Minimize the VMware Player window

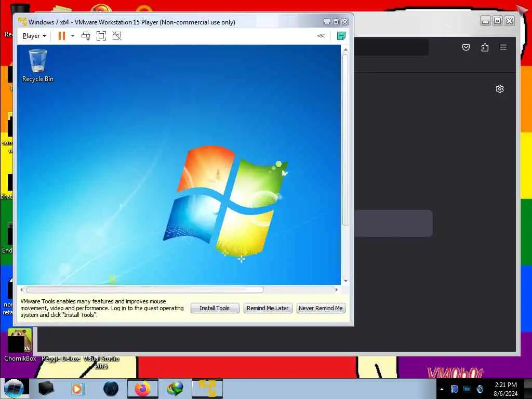327,22
